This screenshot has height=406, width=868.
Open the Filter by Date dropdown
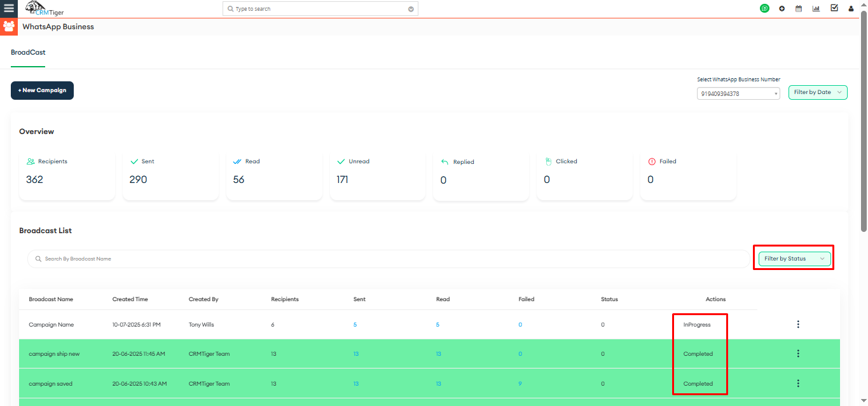point(818,92)
